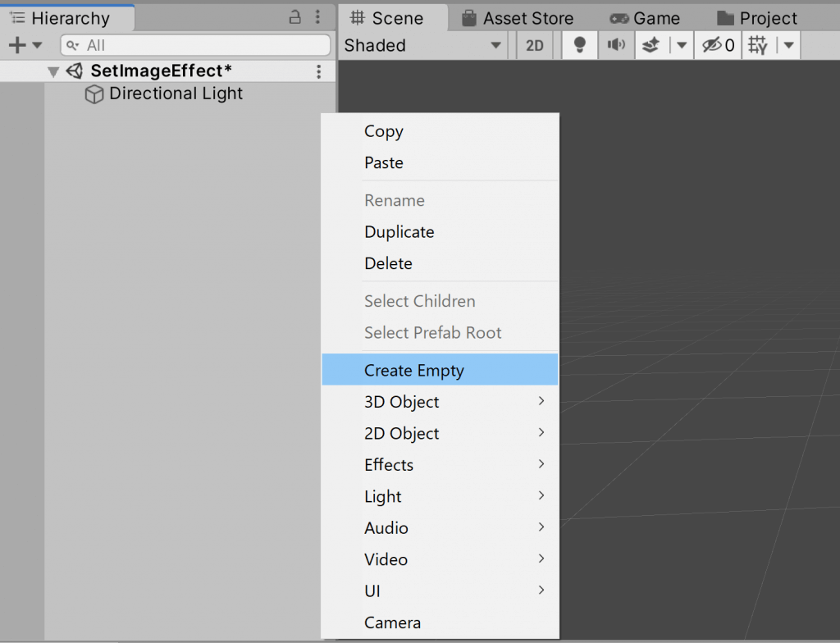Click the hidden objects eye icon showing 0
This screenshot has width=840, height=643.
(x=715, y=45)
